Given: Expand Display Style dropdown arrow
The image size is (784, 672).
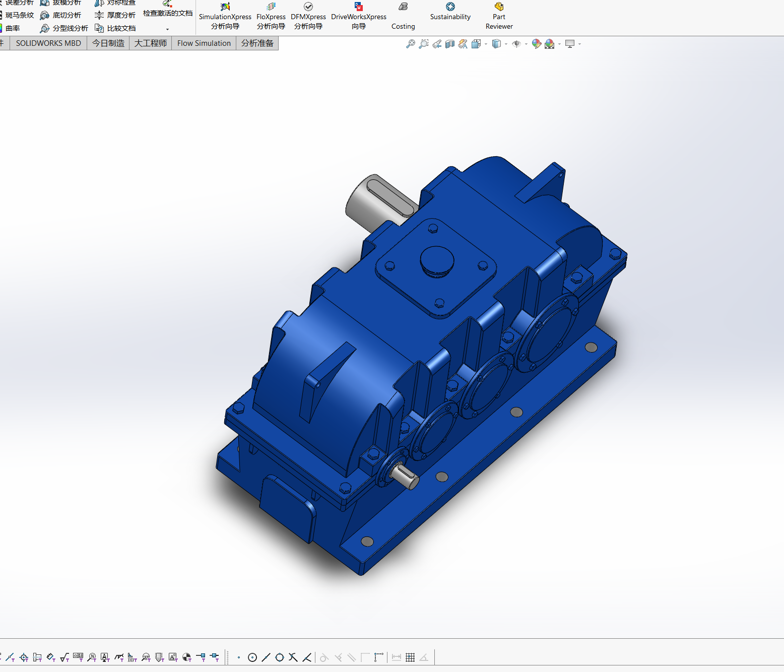Looking at the screenshot, I should (x=506, y=44).
